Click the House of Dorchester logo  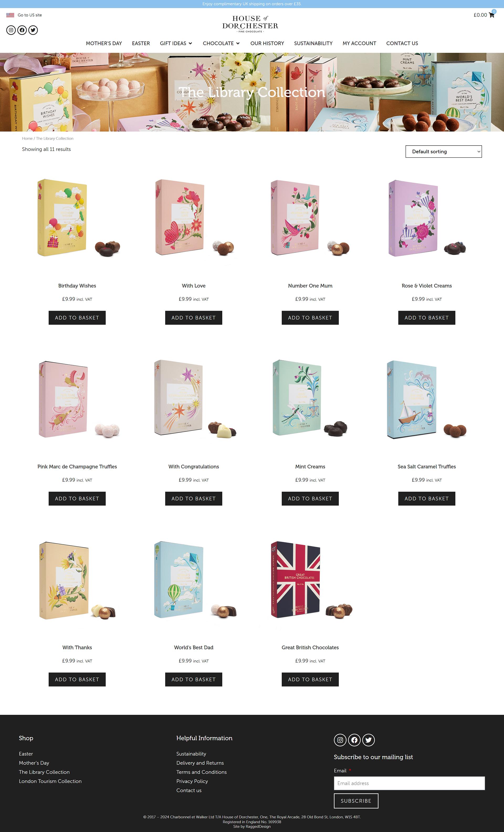tap(250, 24)
